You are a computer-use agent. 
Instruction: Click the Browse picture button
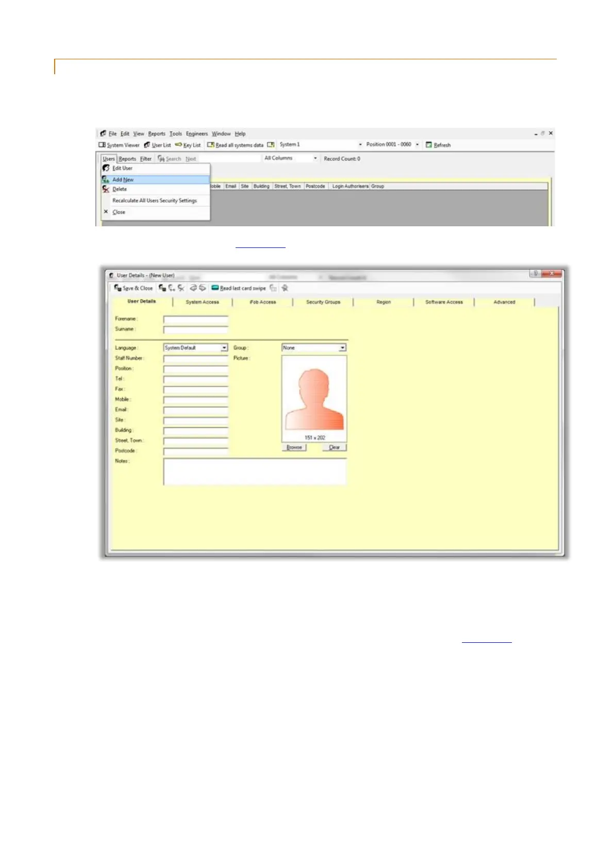294,447
